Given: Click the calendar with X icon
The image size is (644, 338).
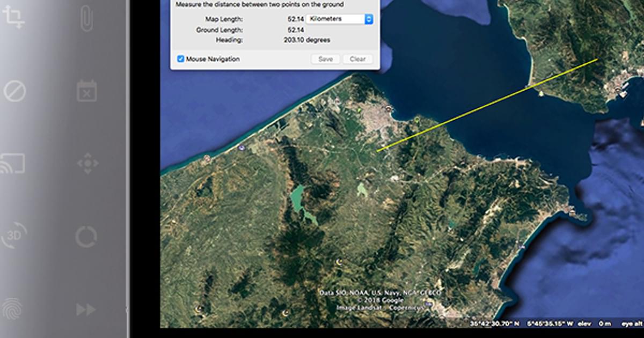Looking at the screenshot, I should pos(86,91).
